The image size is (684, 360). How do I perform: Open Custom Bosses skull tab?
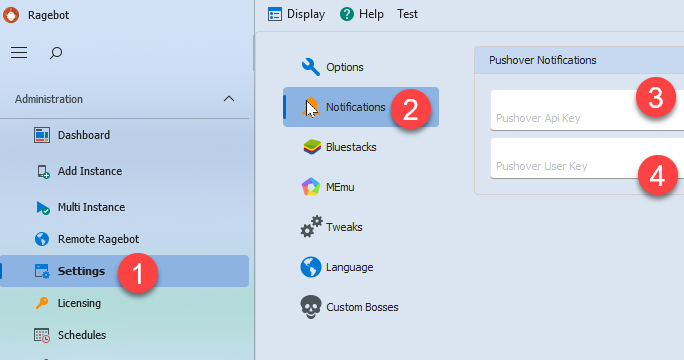coord(361,307)
